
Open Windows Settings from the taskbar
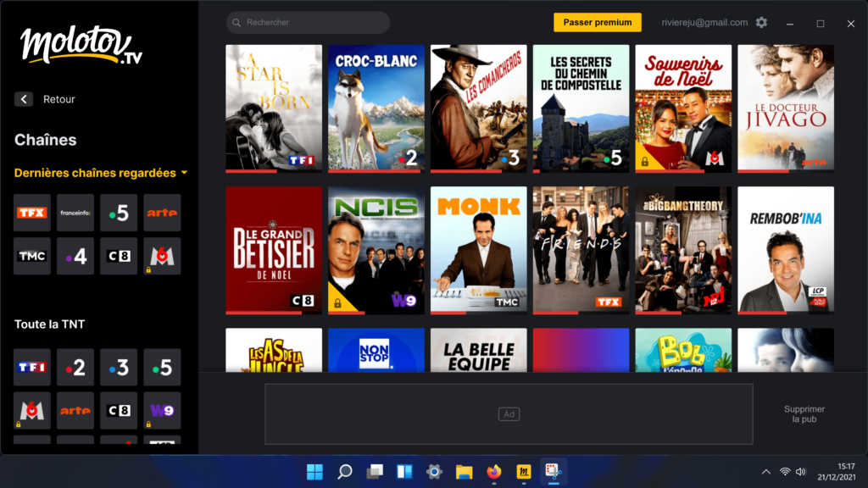click(434, 471)
